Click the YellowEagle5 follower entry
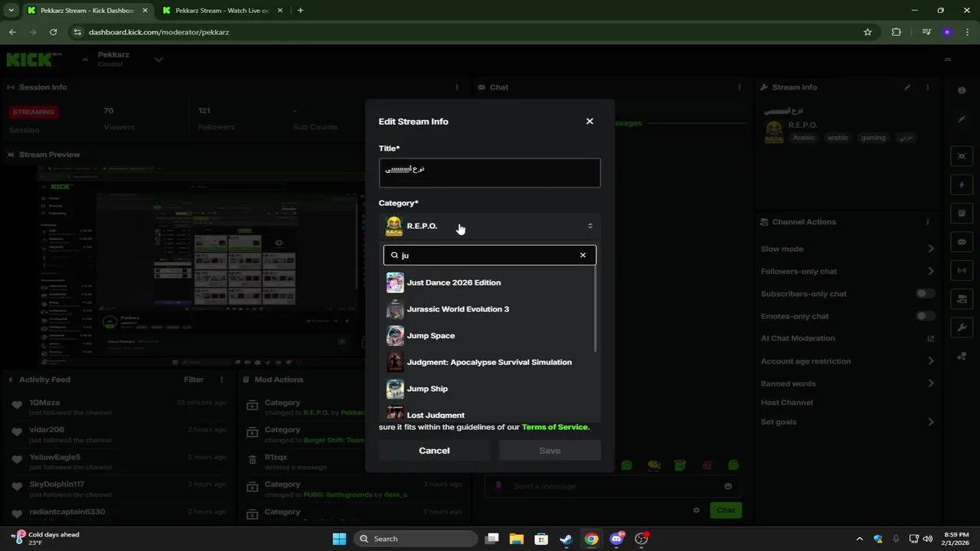The image size is (980, 551). pos(119,461)
